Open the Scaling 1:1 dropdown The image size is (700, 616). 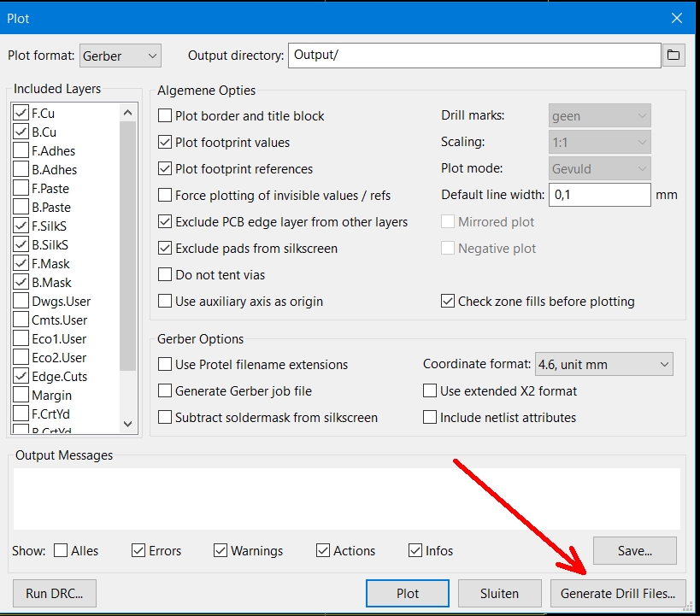pos(599,143)
